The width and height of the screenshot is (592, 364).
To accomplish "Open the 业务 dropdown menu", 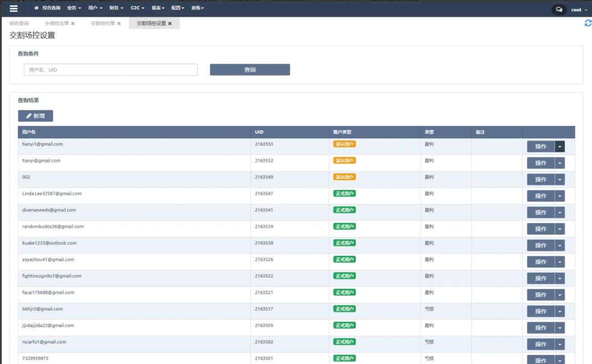I will point(74,8).
